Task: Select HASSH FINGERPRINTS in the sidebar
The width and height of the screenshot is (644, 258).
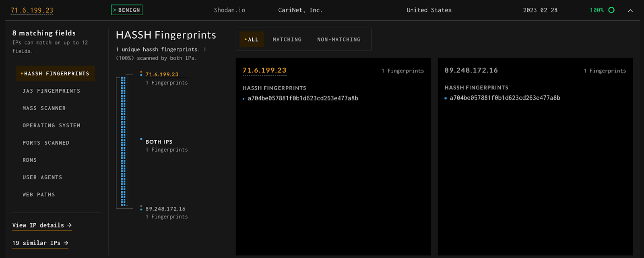Action: pos(55,73)
